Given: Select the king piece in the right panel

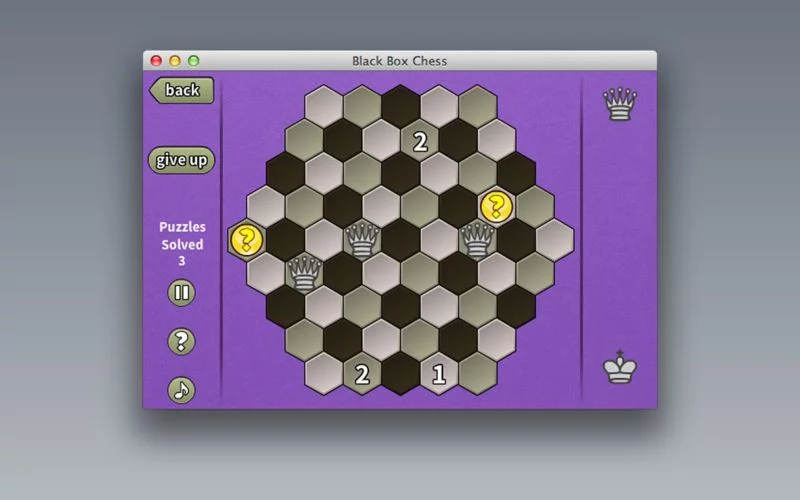Looking at the screenshot, I should click(x=620, y=367).
